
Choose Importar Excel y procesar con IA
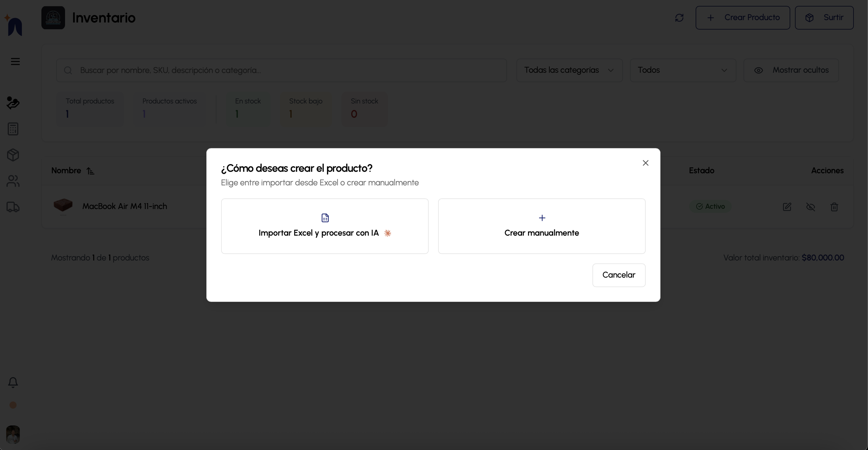pos(325,226)
